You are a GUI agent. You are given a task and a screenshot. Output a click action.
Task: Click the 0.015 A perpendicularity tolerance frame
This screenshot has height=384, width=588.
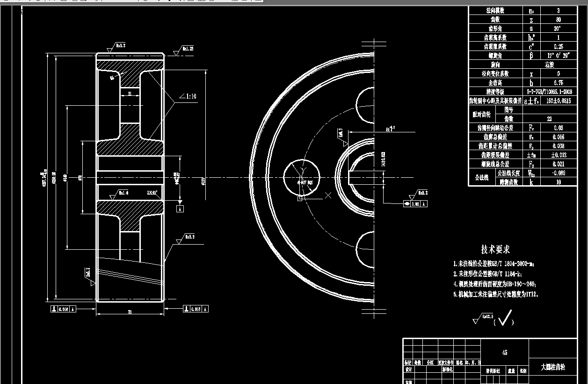pyautogui.click(x=196, y=309)
